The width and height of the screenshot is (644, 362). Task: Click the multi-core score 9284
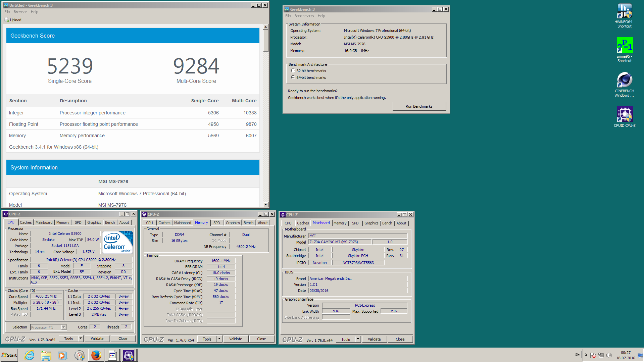(196, 66)
